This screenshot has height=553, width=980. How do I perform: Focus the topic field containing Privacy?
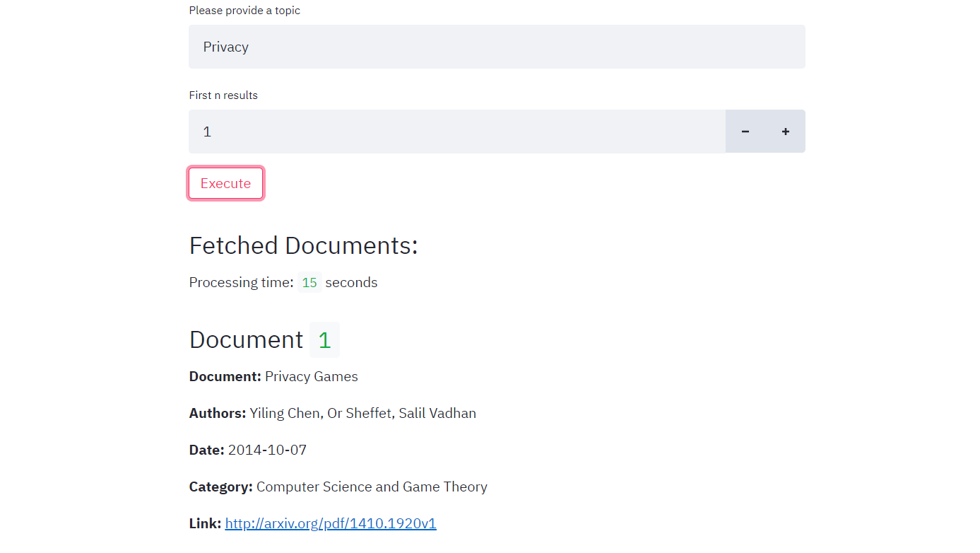pos(496,47)
